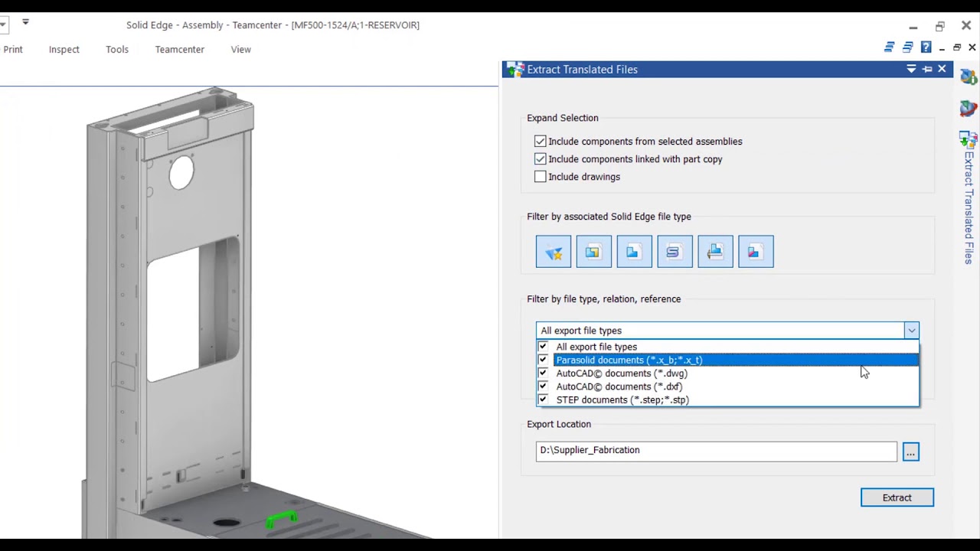980x551 pixels.
Task: Switch to the Teamcenter tab
Action: [x=180, y=50]
